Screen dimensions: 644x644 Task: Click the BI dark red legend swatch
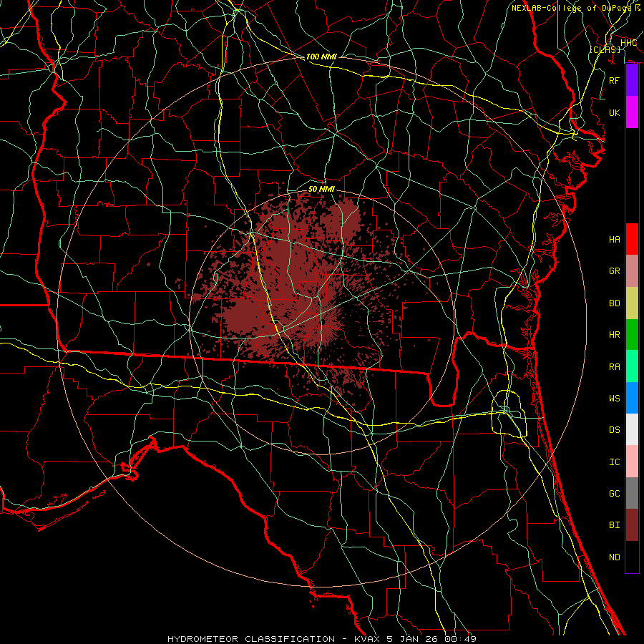click(632, 525)
